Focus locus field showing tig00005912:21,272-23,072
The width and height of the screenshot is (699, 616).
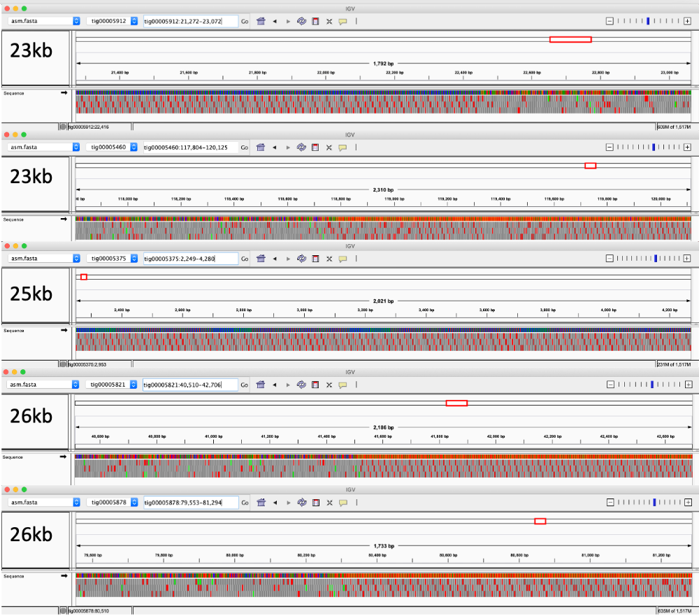click(191, 21)
